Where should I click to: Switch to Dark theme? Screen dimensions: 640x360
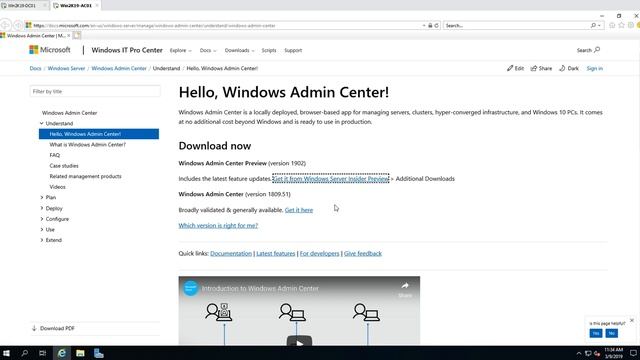(569, 68)
